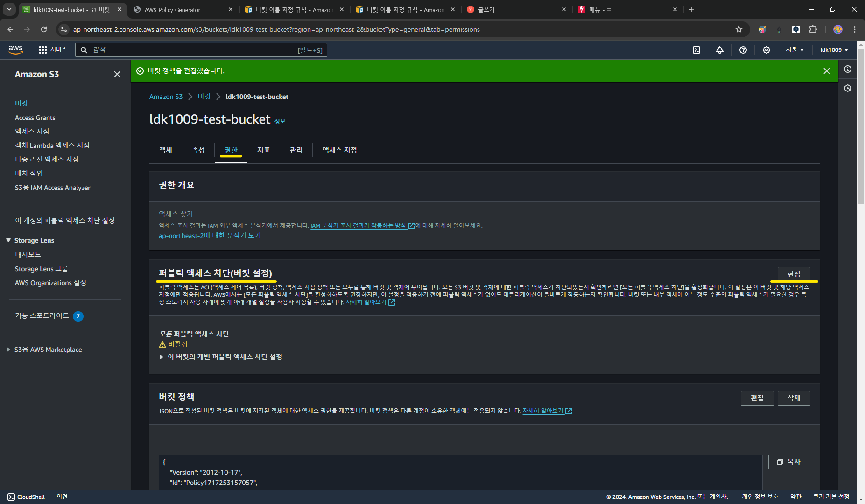Viewport: 865px width, 504px height.
Task: Dismiss the green success banner
Action: tap(827, 71)
